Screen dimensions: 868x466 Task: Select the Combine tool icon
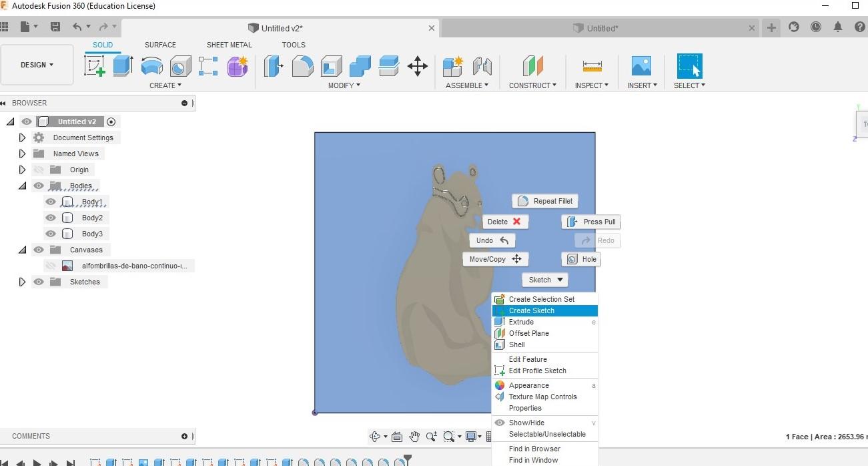(x=360, y=66)
